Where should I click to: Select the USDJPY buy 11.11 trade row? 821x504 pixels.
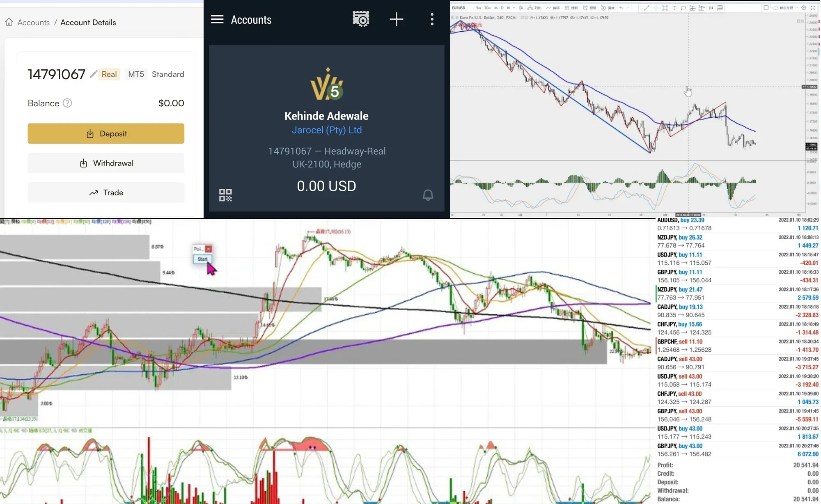738,259
